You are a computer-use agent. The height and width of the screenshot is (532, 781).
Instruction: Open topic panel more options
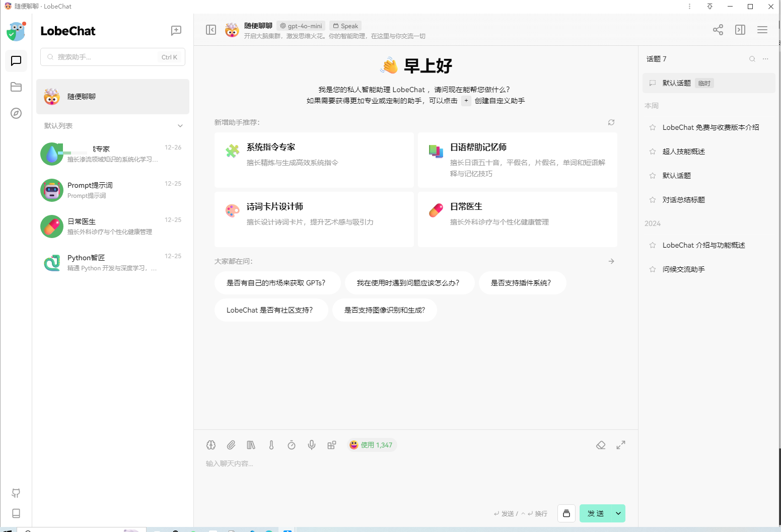[x=765, y=59]
